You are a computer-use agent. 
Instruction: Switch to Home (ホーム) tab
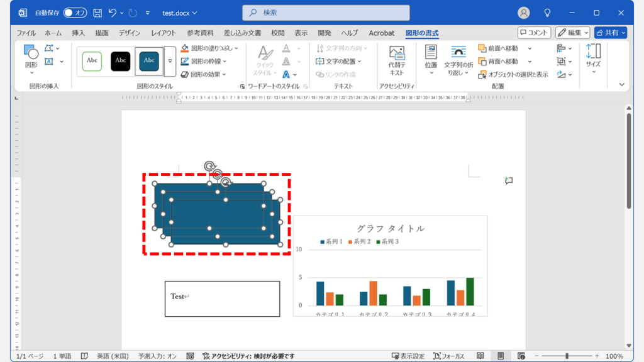(53, 33)
